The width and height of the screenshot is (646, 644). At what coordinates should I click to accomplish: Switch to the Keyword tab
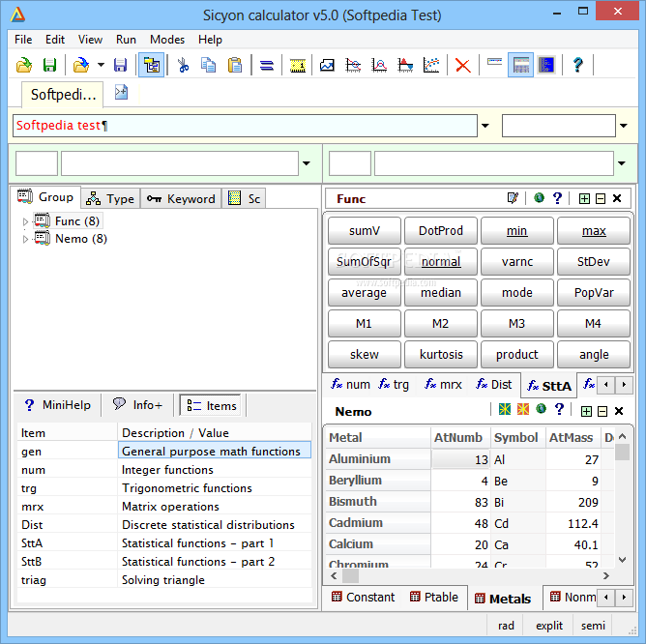(181, 199)
